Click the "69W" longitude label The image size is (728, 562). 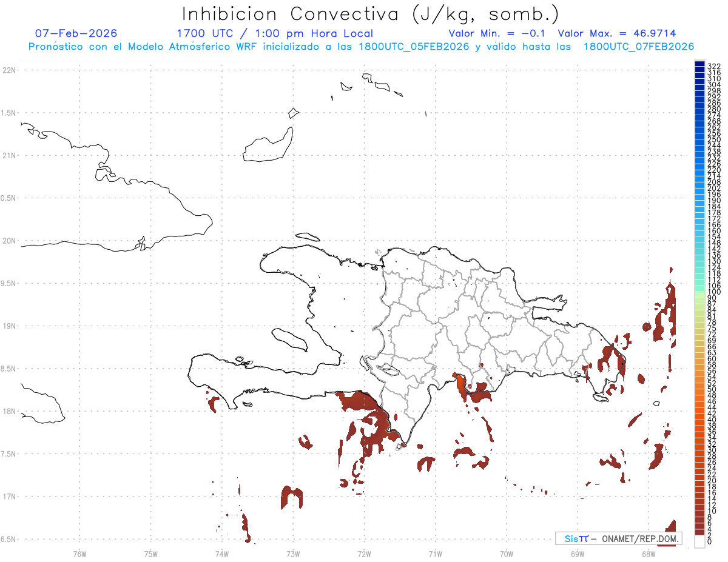(578, 553)
